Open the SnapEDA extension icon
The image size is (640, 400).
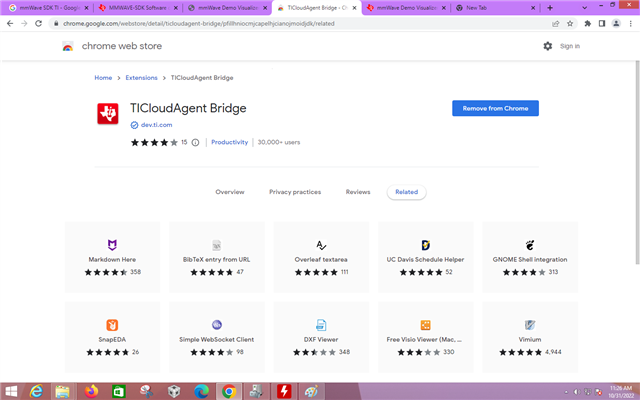(x=112, y=325)
